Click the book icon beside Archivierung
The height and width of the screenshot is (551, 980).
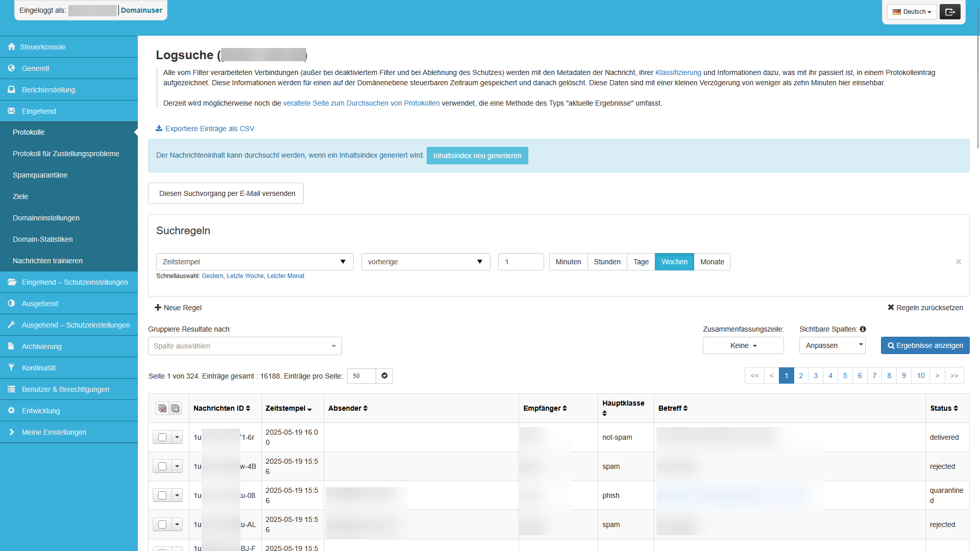[11, 346]
